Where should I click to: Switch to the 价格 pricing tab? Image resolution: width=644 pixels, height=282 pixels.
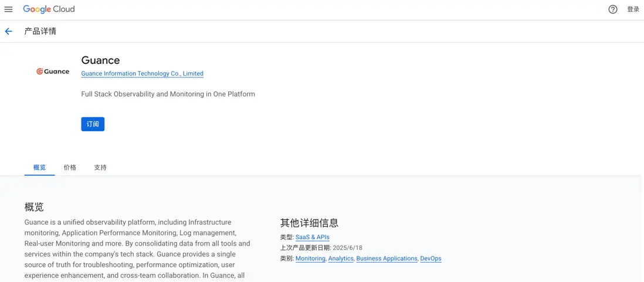click(x=70, y=168)
